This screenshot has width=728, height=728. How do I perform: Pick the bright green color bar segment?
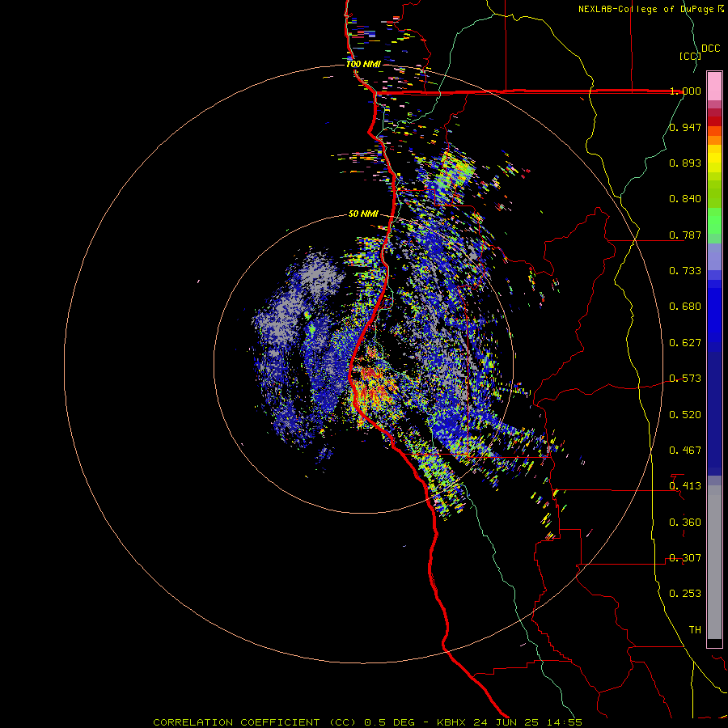pos(714,221)
